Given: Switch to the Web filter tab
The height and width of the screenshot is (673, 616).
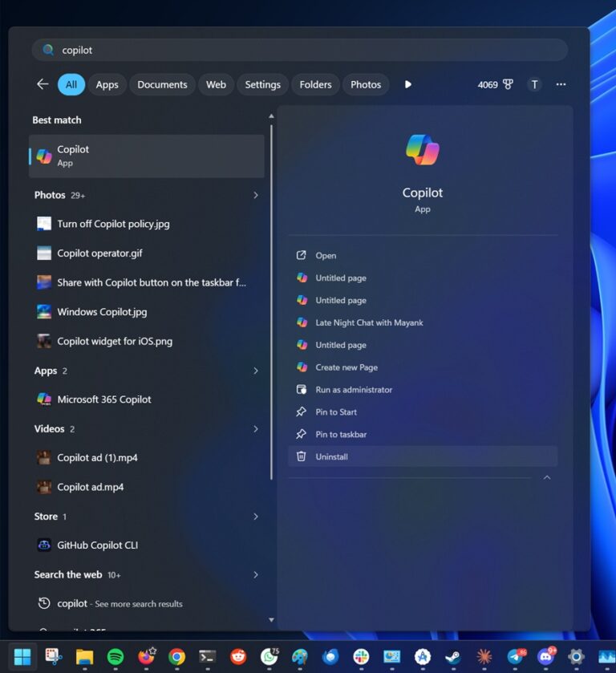Looking at the screenshot, I should (x=216, y=84).
